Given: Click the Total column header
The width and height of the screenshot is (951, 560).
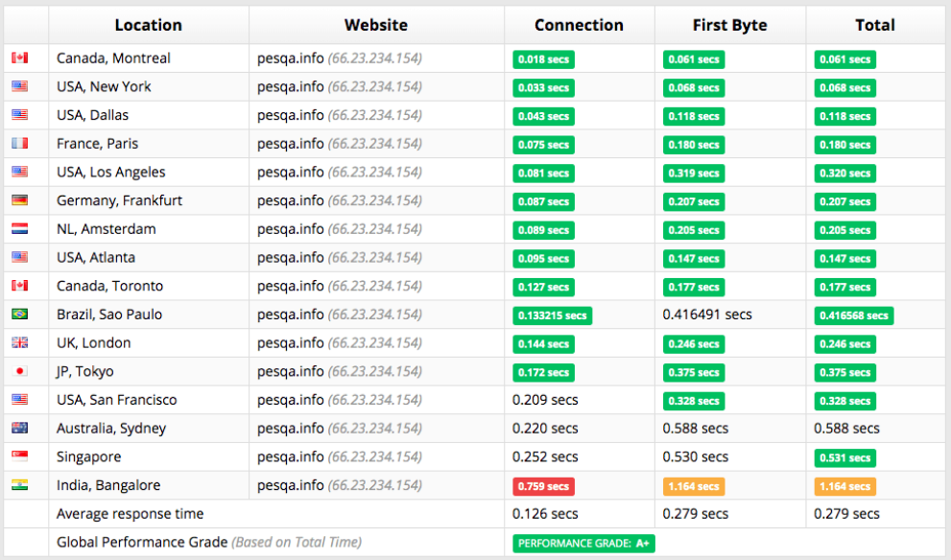Looking at the screenshot, I should [x=874, y=25].
